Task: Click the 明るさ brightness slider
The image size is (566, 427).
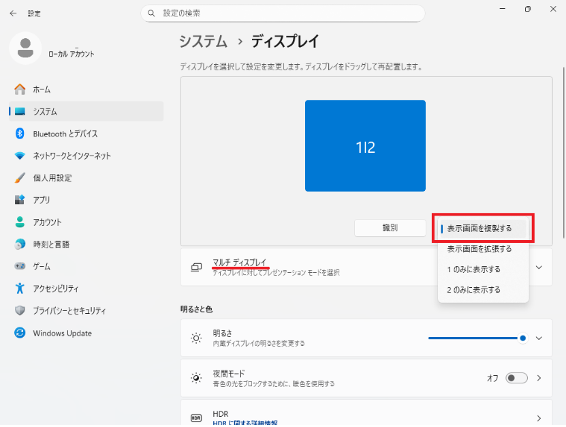Action: [477, 338]
